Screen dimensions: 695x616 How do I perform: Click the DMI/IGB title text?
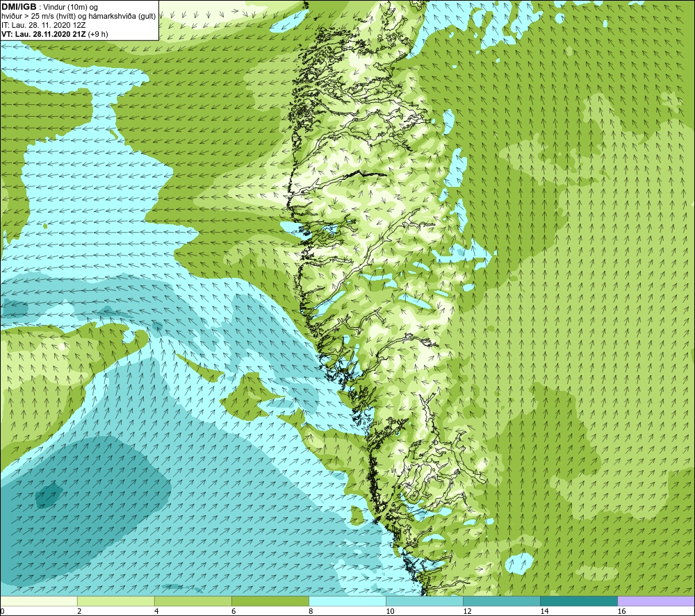click(x=19, y=7)
